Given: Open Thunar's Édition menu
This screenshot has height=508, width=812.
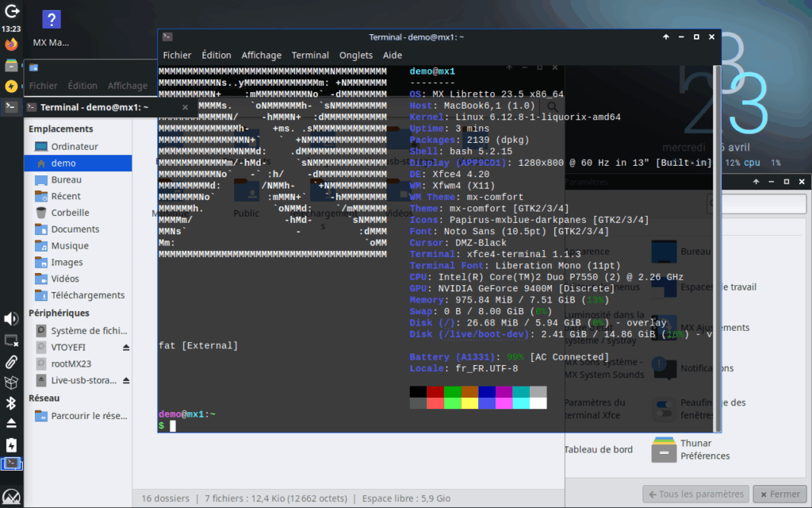Looking at the screenshot, I should [82, 86].
